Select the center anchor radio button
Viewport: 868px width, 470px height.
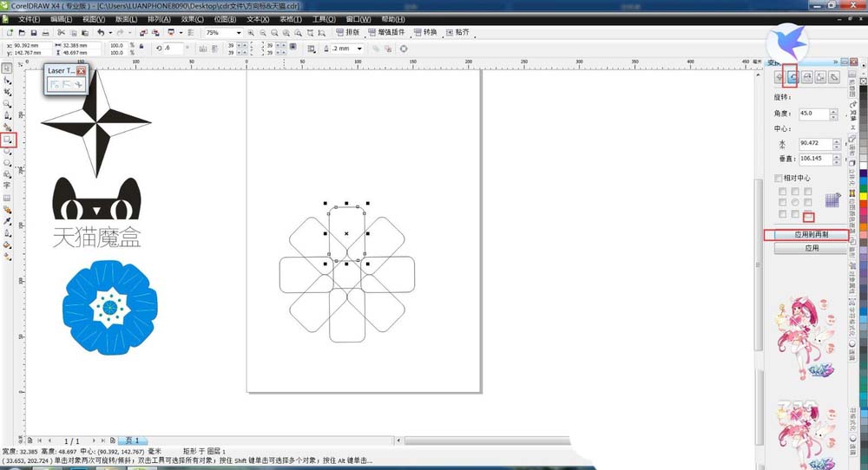[795, 202]
